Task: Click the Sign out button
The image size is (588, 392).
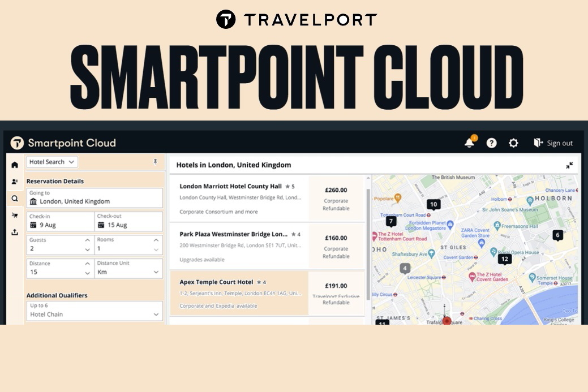Action: (x=553, y=143)
